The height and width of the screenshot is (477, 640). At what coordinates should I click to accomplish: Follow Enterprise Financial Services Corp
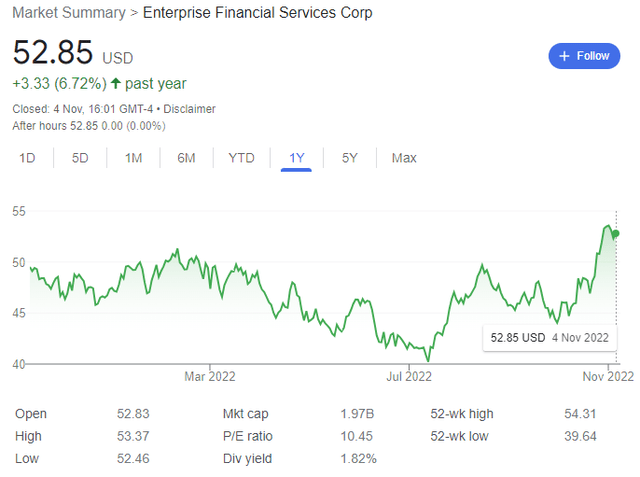coord(584,56)
